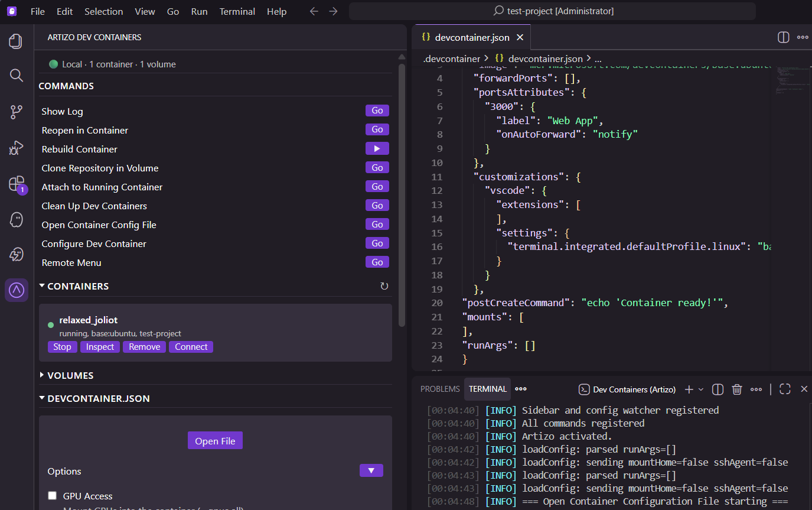The height and width of the screenshot is (510, 812).
Task: Open the Help menu
Action: pyautogui.click(x=276, y=11)
